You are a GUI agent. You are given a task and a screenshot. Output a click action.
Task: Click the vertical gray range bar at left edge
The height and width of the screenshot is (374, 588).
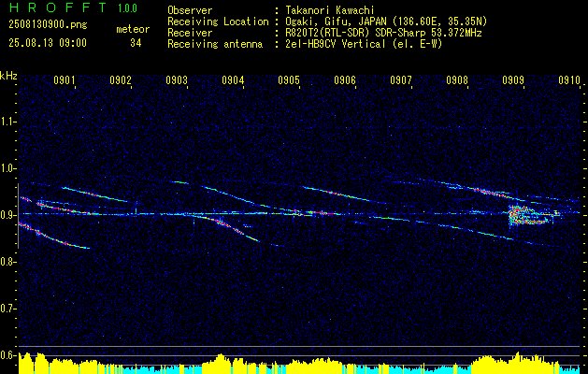coord(18,216)
